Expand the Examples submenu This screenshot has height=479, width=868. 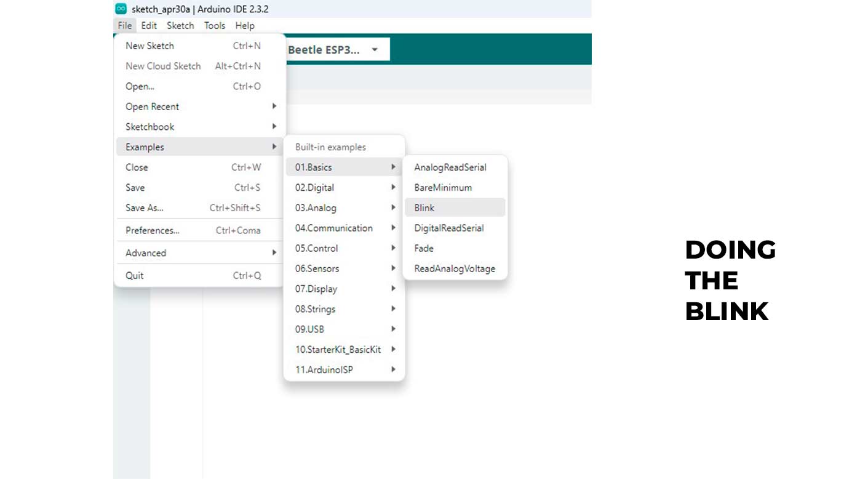[200, 147]
